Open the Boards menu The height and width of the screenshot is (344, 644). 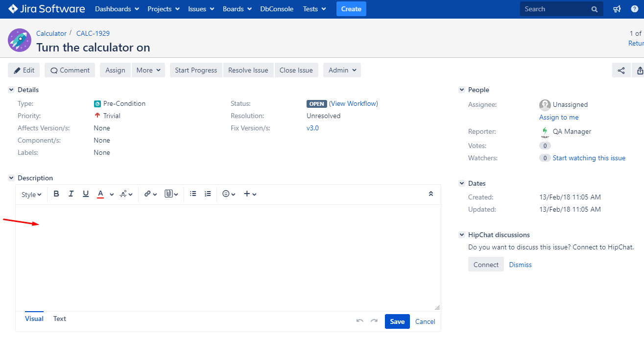click(x=238, y=9)
